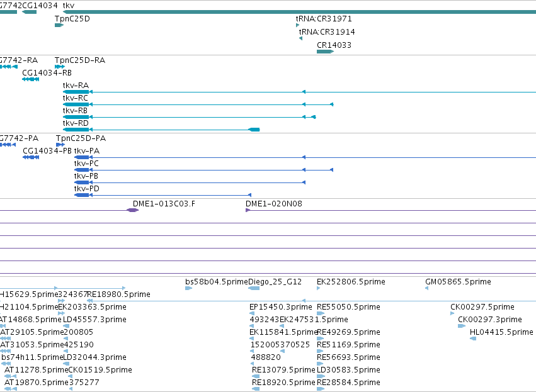
Task: Choose coding sequence tkv-PB
Action: (86, 176)
